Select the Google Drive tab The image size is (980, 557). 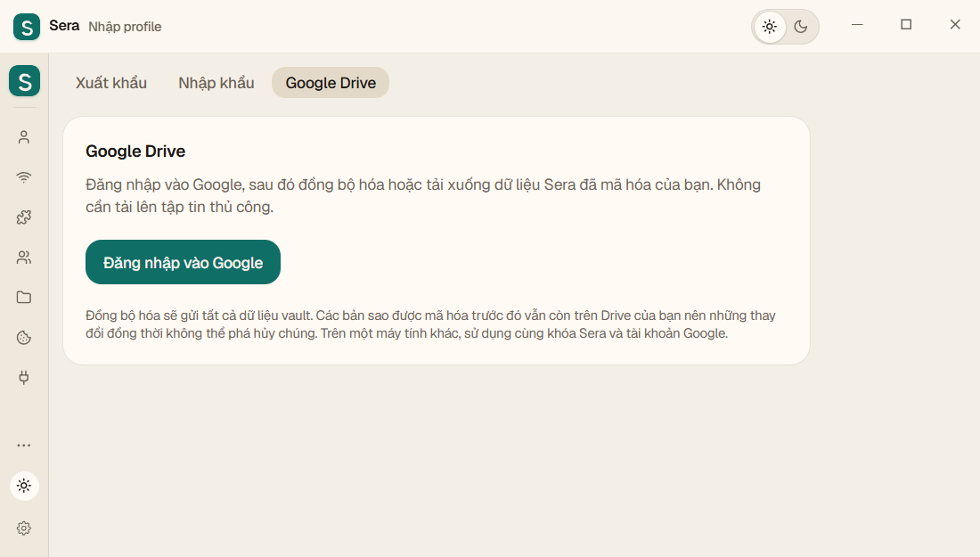click(x=331, y=83)
